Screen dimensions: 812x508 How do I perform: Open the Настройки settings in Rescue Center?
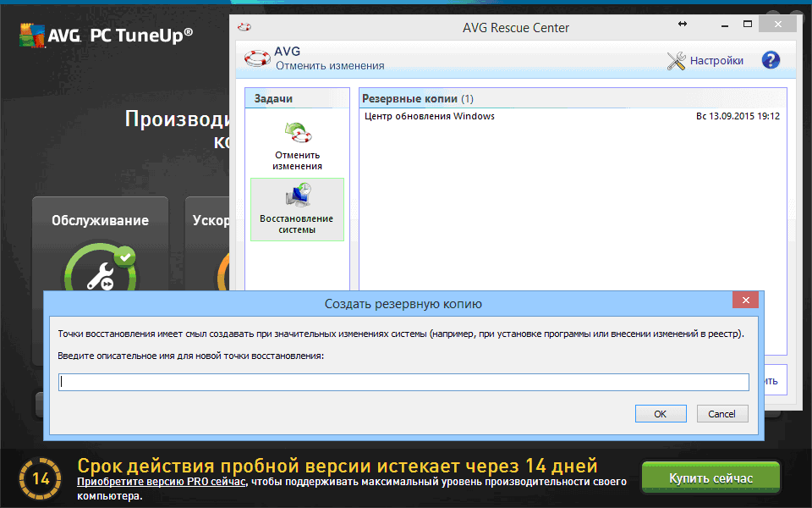(x=716, y=61)
